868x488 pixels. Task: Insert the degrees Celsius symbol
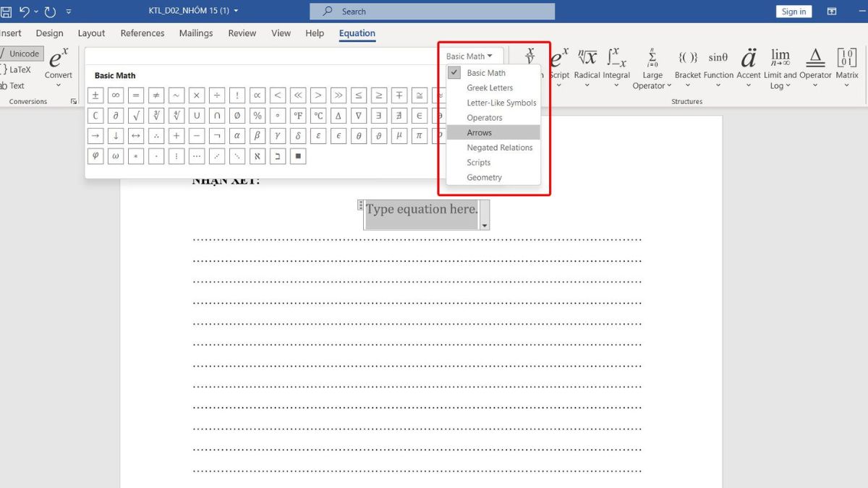coord(318,115)
